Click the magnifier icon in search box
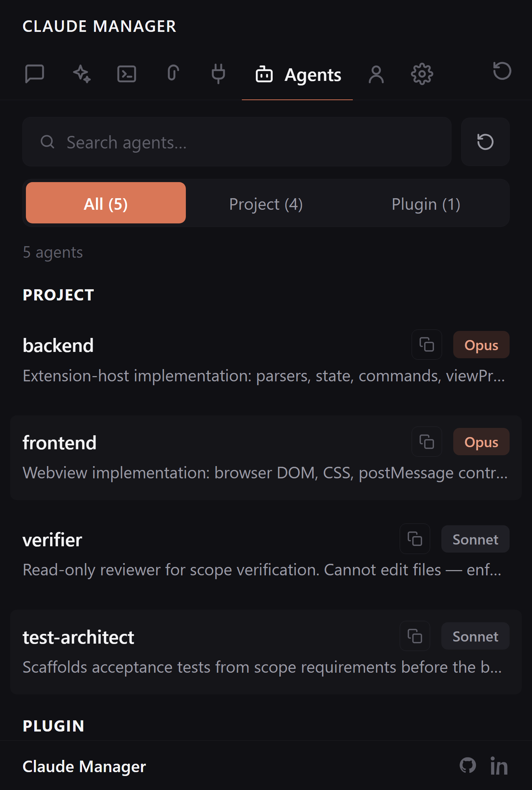 [x=47, y=142]
